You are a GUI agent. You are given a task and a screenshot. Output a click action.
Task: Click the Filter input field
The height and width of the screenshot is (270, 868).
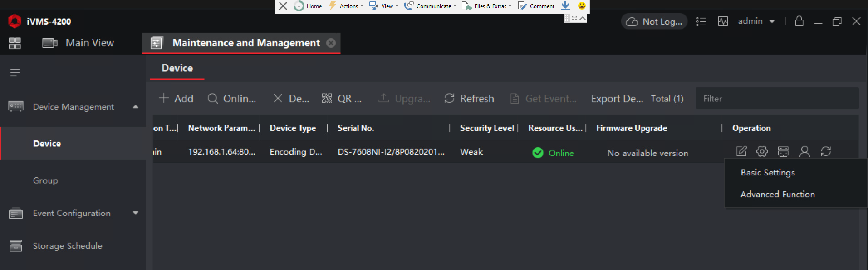[777, 99]
